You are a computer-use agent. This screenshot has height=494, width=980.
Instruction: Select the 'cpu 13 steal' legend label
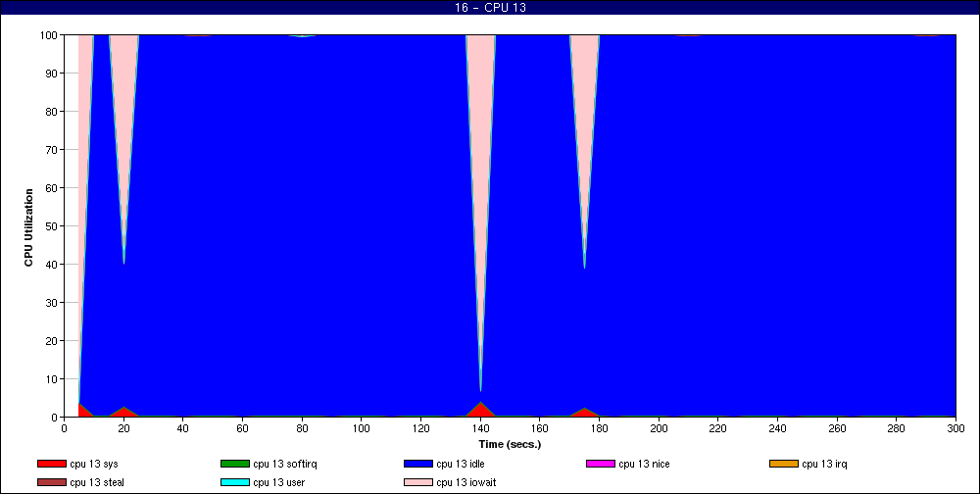pyautogui.click(x=97, y=482)
